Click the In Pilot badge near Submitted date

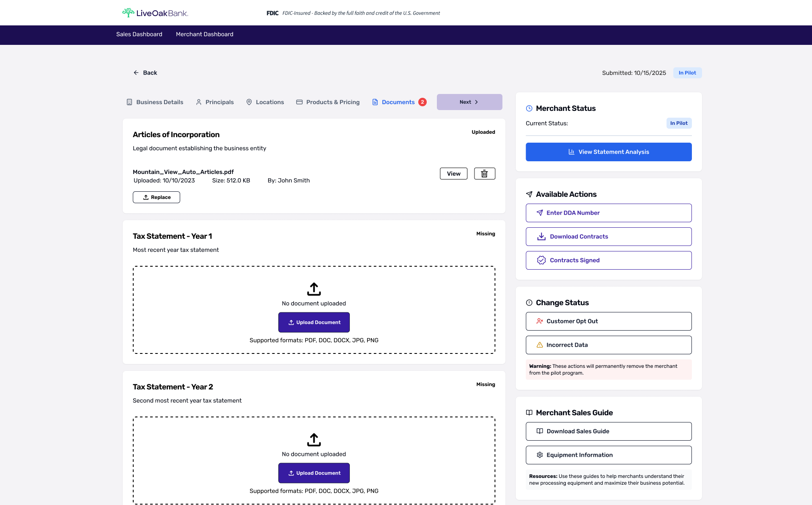coord(687,73)
